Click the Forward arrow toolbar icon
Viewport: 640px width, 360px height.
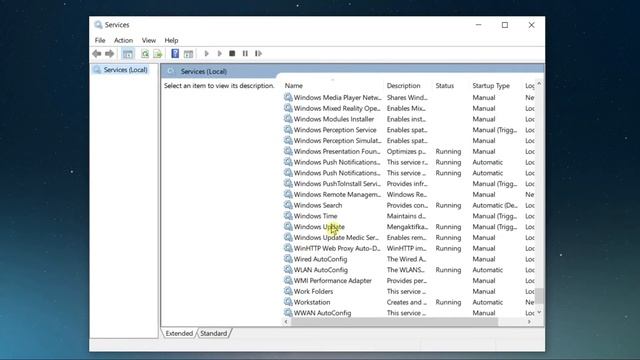pyautogui.click(x=109, y=53)
